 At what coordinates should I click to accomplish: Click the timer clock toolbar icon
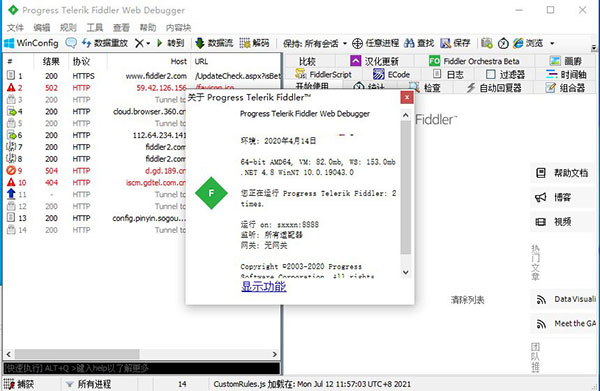[x=503, y=43]
